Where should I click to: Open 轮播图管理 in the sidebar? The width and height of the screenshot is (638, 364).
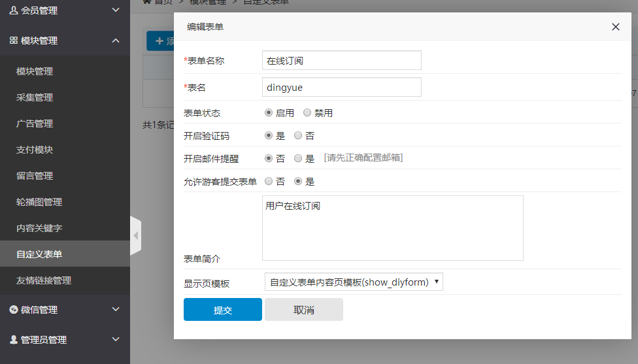39,202
